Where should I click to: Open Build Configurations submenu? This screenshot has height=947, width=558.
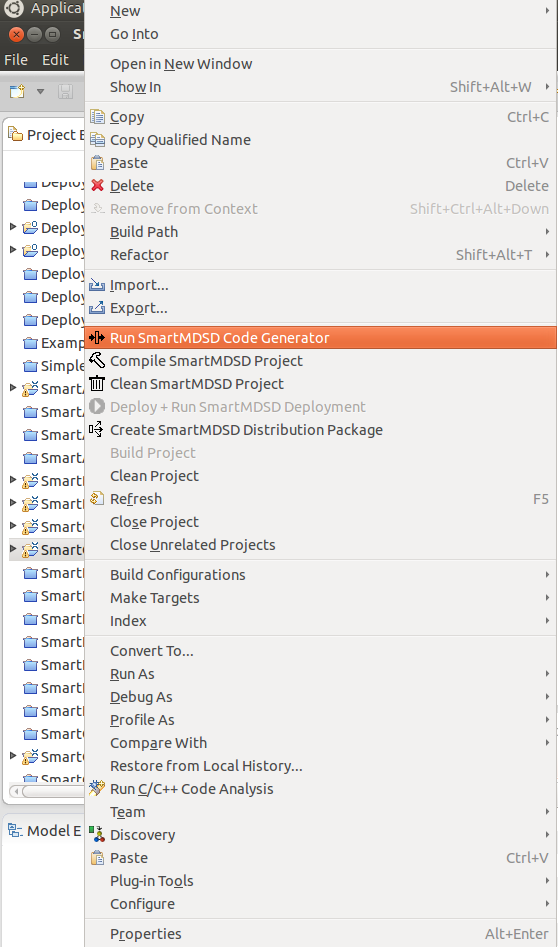pos(320,575)
